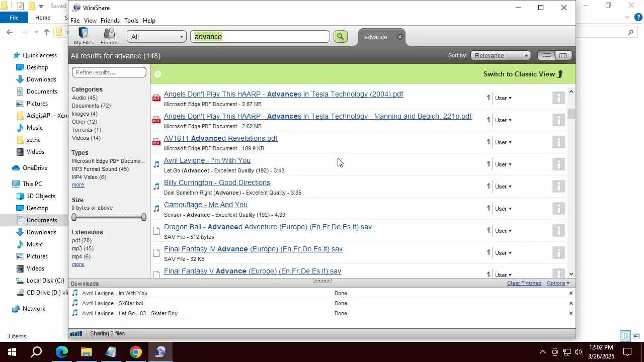Screen dimensions: 644x362
Task: Expand User dropdown for Billy Currington result
Action: point(503,187)
